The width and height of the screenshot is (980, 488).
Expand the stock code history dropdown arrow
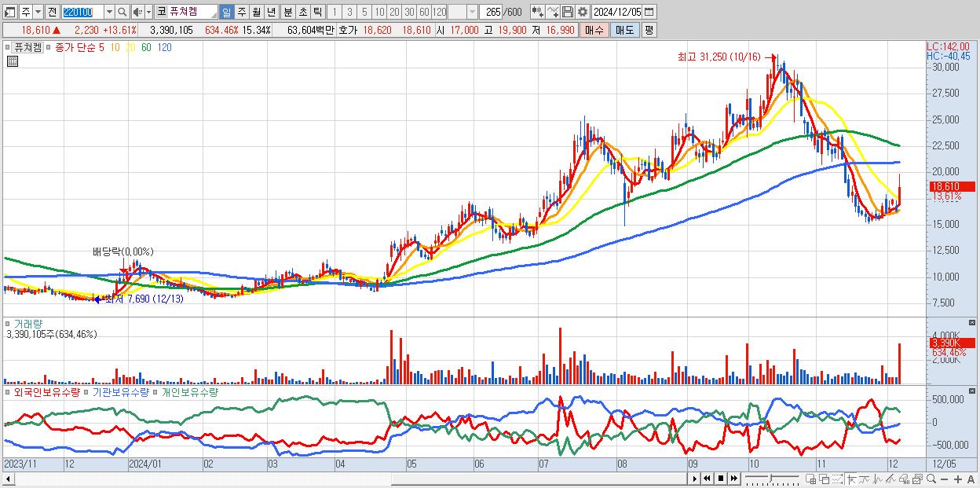(109, 13)
